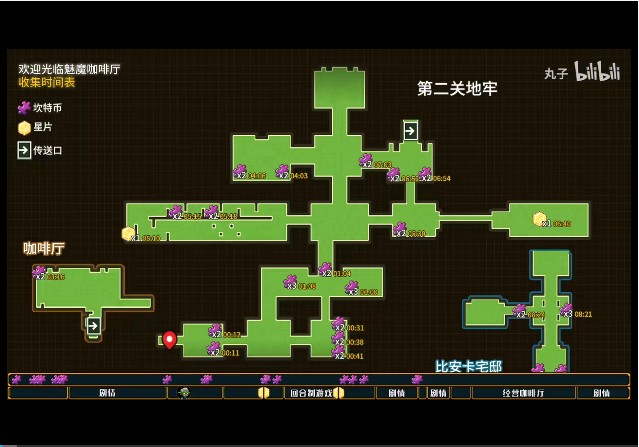The width and height of the screenshot is (639, 447).
Task: Click the 坎特币 legend coin icon
Action: click(24, 108)
